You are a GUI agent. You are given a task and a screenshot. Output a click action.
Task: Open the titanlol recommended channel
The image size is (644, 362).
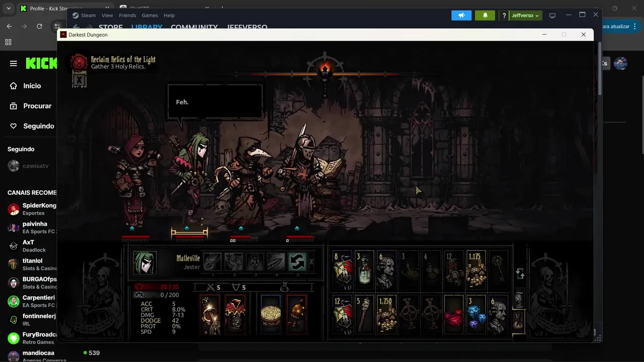(x=32, y=264)
